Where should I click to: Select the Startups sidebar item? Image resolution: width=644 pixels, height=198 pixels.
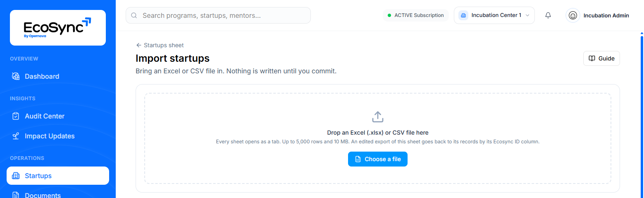point(58,176)
